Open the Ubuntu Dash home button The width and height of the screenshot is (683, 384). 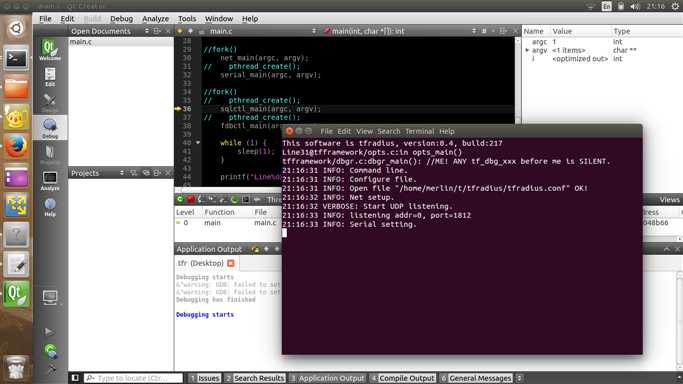tap(16, 28)
